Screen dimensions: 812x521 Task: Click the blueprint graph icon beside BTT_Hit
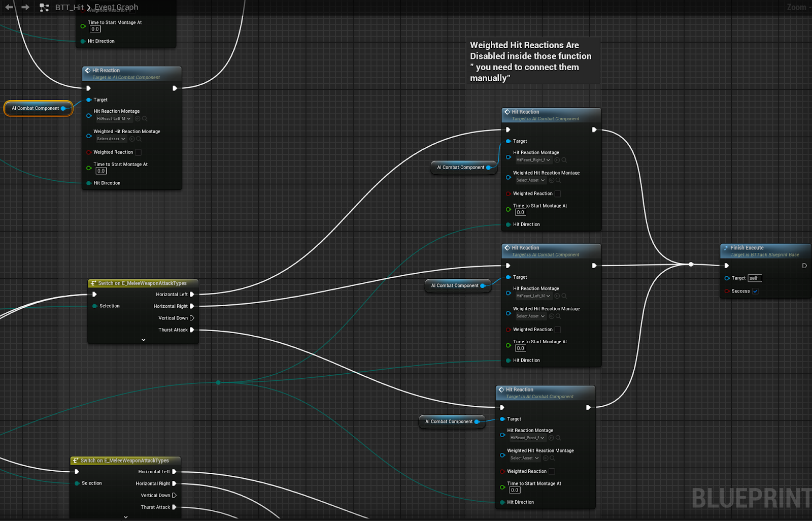44,8
